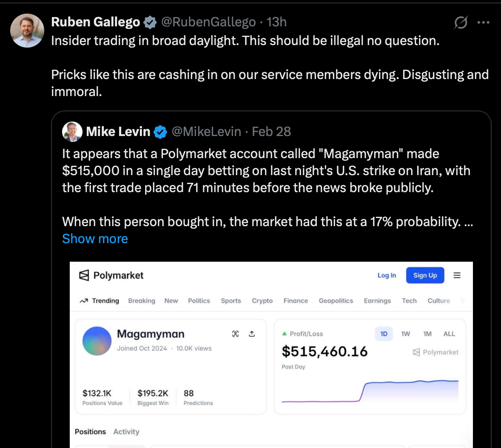
Task: Select the ALL profit/loss range
Action: pyautogui.click(x=449, y=334)
